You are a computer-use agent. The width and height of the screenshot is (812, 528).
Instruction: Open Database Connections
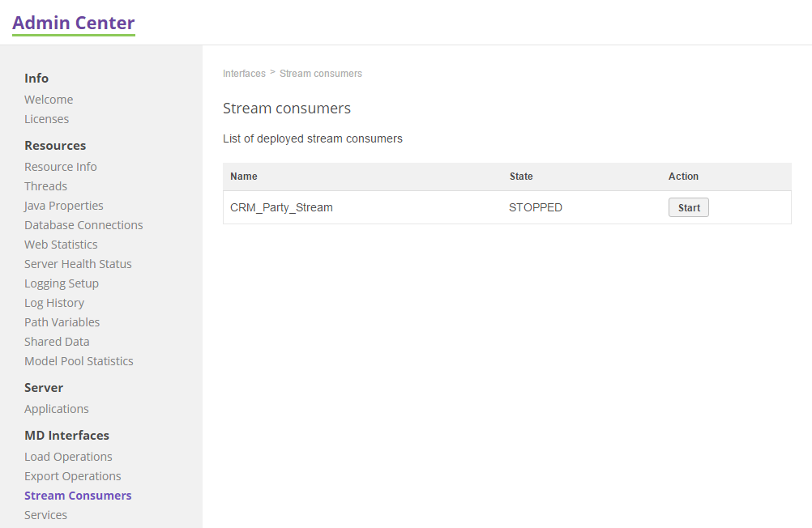click(83, 224)
